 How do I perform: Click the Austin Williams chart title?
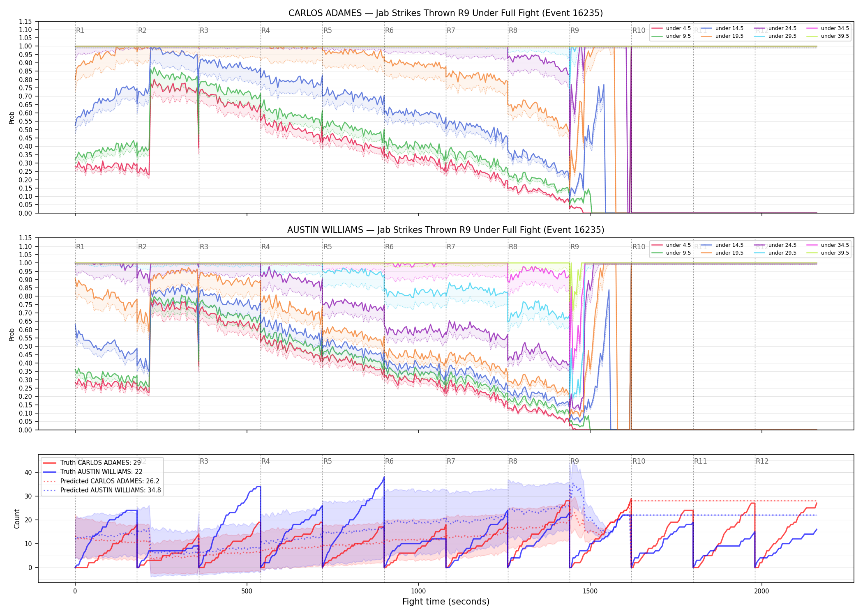pyautogui.click(x=445, y=230)
